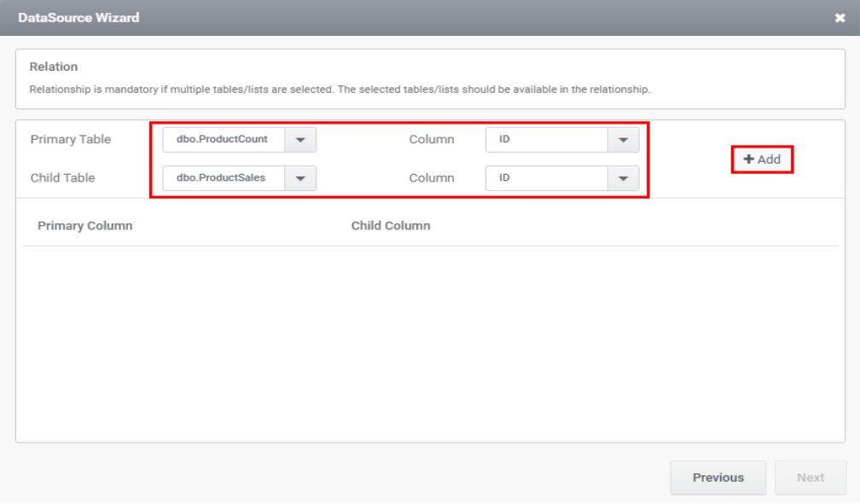Viewport: 860px width, 504px height.
Task: Click the Column label in Child Table row
Action: pos(432,178)
